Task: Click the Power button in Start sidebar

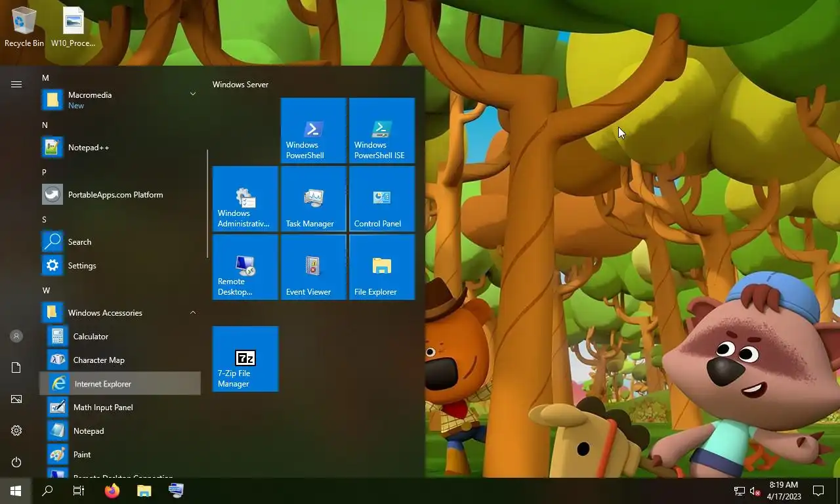Action: pos(16,462)
